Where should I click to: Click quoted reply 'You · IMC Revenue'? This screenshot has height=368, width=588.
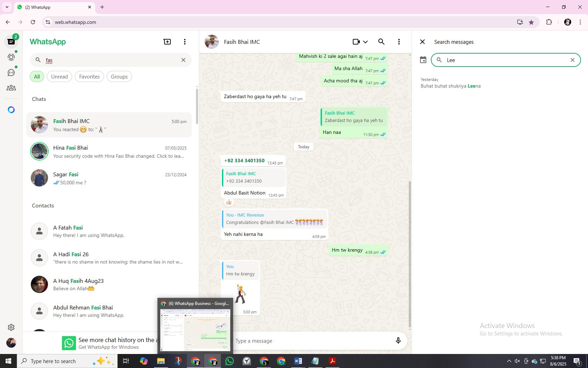[x=274, y=219]
